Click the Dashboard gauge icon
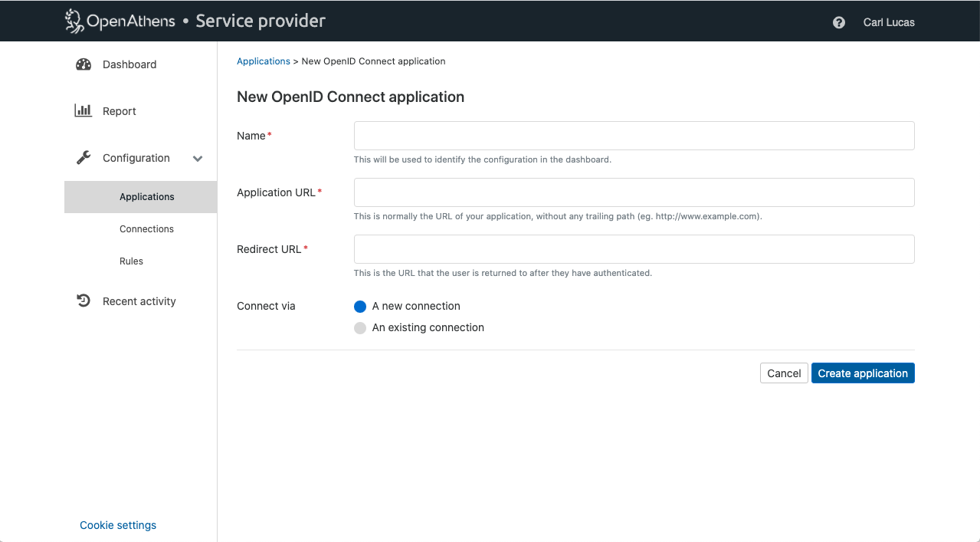 pyautogui.click(x=84, y=64)
